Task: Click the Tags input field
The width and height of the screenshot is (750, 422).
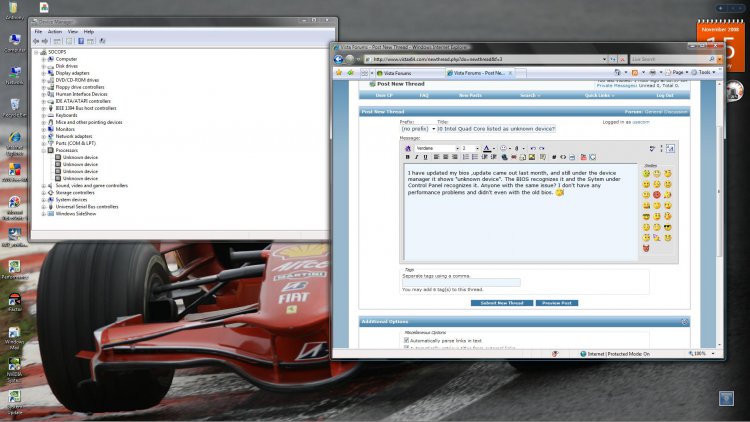Action: (x=461, y=283)
